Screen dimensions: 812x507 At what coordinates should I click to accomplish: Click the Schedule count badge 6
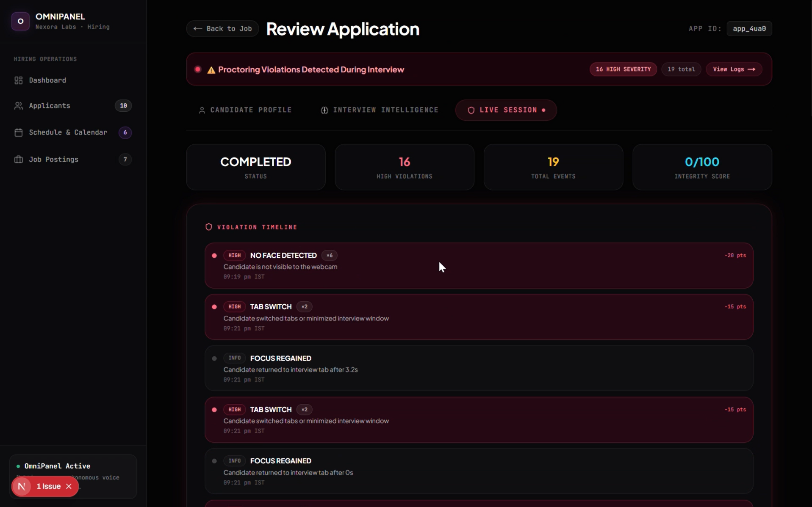tap(125, 132)
